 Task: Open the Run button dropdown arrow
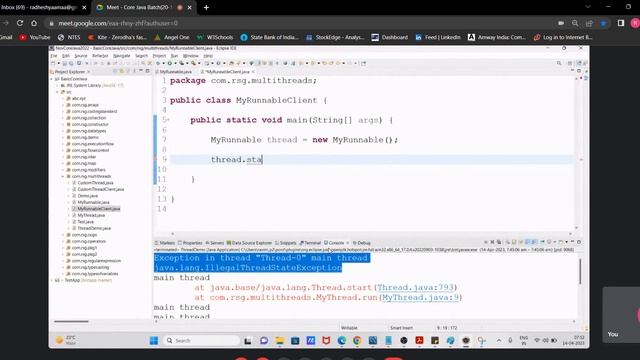pyautogui.click(x=175, y=64)
